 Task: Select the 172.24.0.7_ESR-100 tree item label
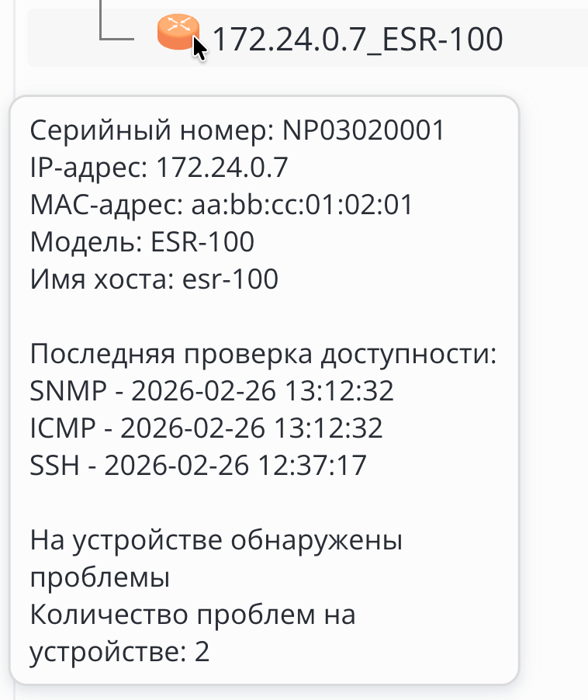click(x=358, y=39)
